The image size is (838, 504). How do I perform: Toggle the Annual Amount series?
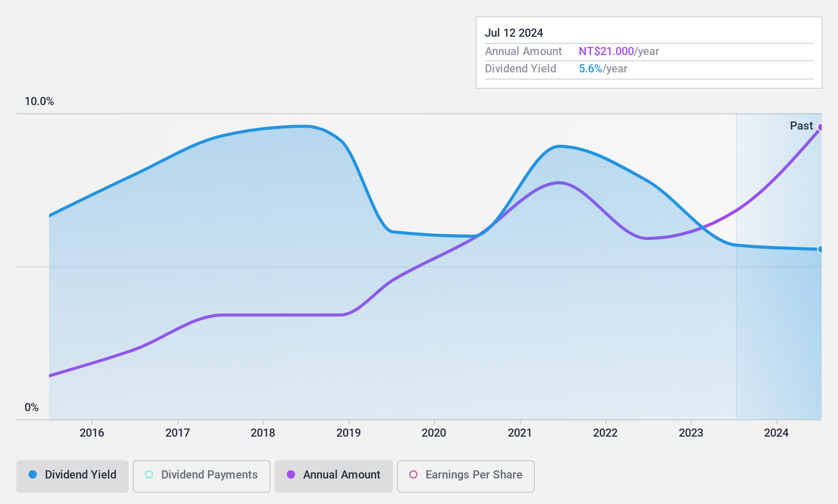pyautogui.click(x=334, y=476)
